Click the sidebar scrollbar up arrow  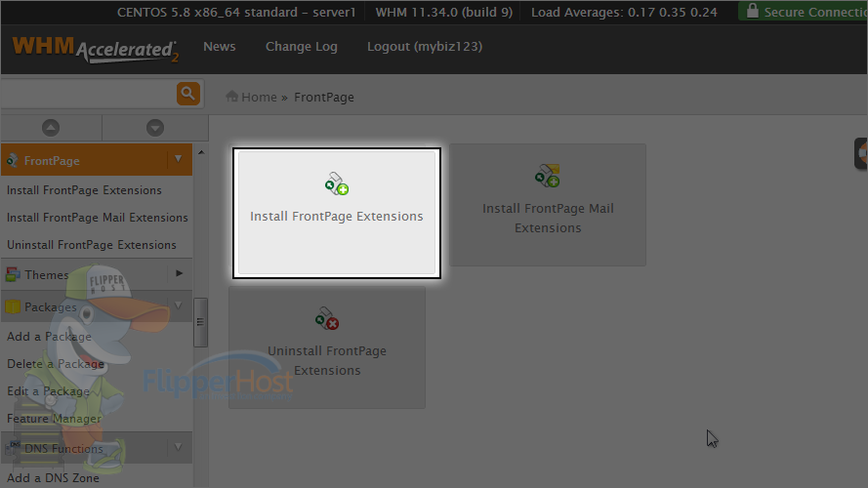pos(201,152)
